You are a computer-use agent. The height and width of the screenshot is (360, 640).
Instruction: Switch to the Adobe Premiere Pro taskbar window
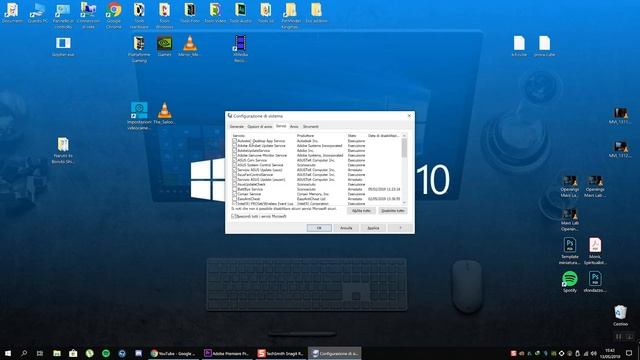click(x=227, y=353)
